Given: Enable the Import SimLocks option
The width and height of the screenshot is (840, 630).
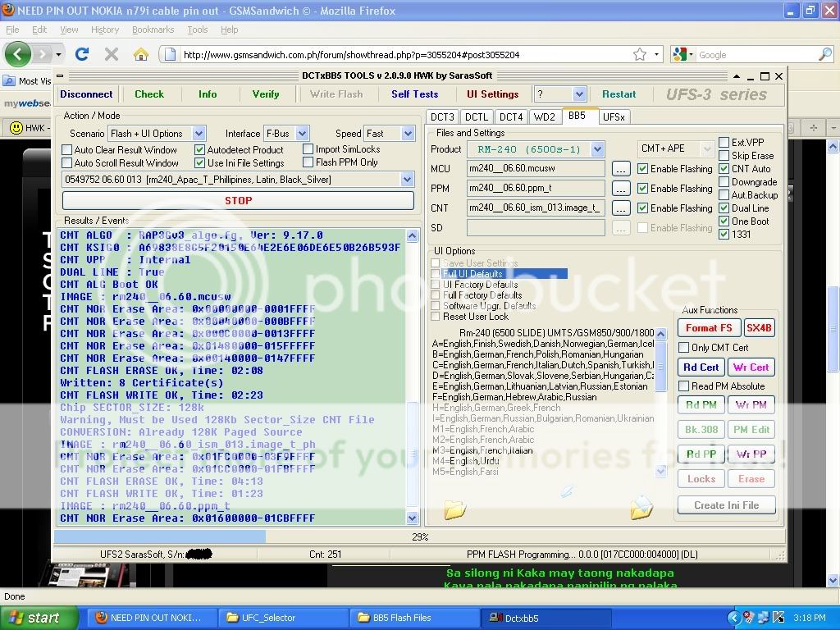Looking at the screenshot, I should [x=308, y=149].
